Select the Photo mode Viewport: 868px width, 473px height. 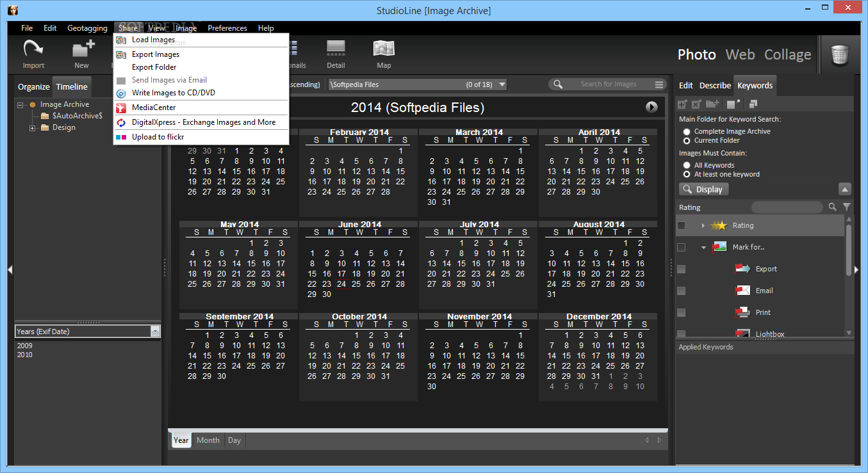click(697, 55)
